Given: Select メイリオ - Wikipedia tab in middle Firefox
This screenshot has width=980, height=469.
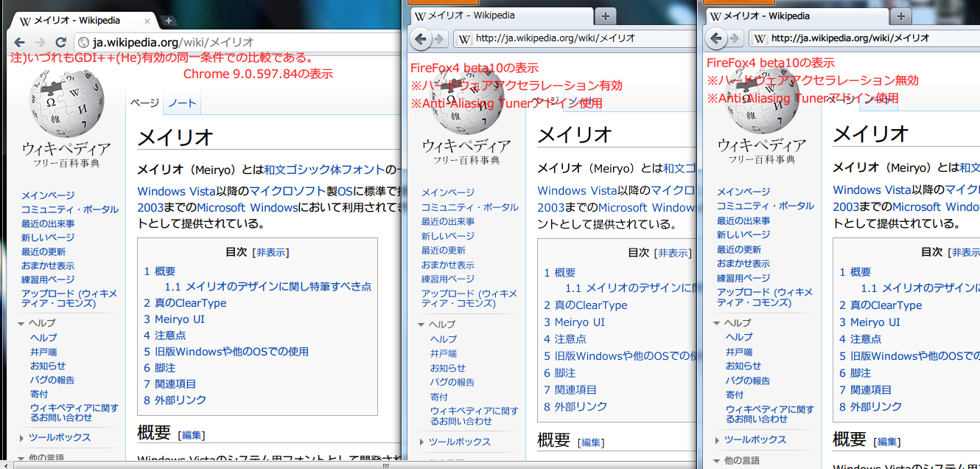Looking at the screenshot, I should click(500, 15).
